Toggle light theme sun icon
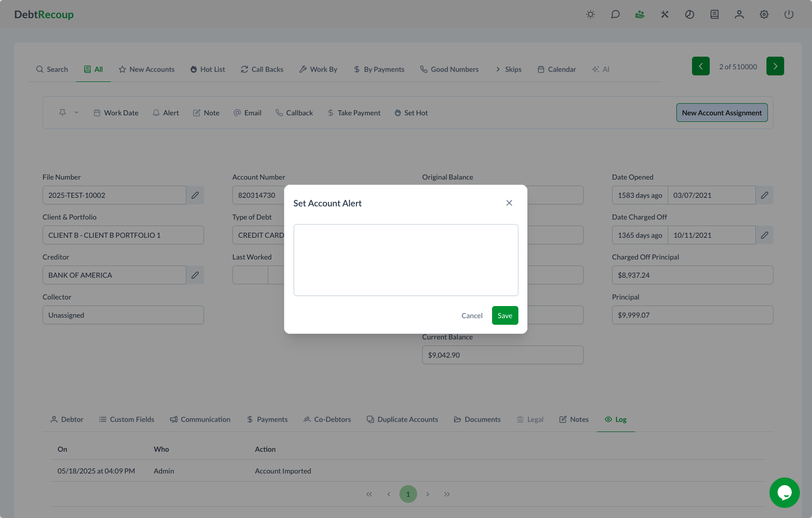Viewport: 812px width, 518px height. point(590,15)
